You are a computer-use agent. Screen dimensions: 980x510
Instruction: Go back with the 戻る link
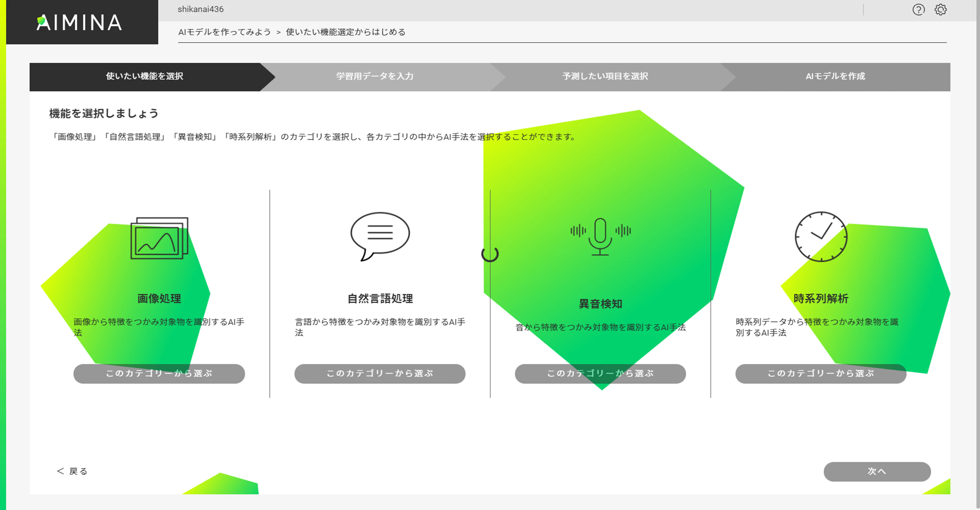pos(72,471)
